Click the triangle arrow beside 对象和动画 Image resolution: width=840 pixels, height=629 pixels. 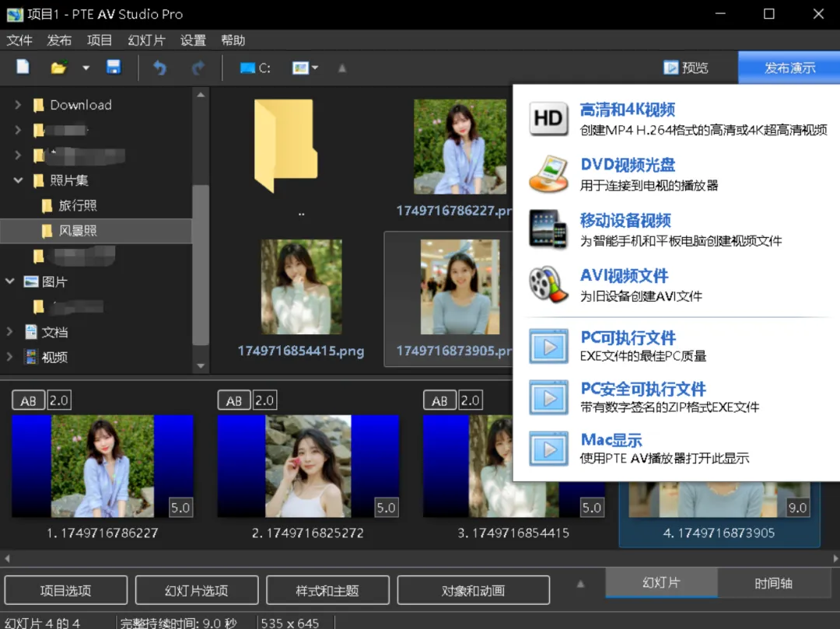580,584
